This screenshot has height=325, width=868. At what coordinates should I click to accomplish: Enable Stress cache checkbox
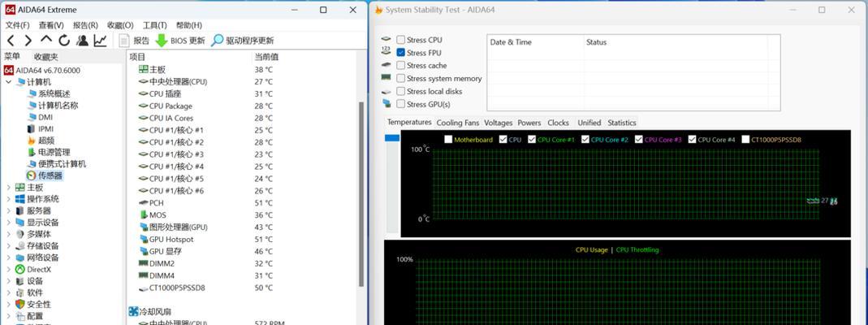pyautogui.click(x=401, y=65)
